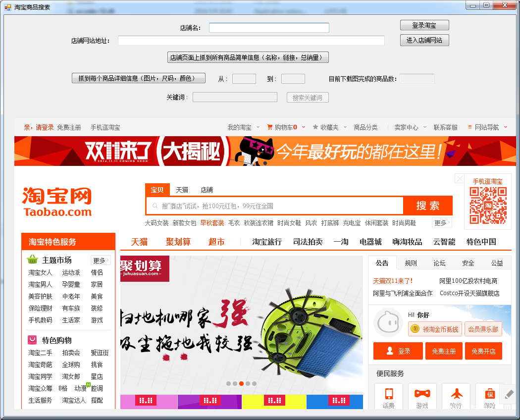Open the 淘宝旅行 navigation link
This screenshot has width=520, height=420.
267,242
